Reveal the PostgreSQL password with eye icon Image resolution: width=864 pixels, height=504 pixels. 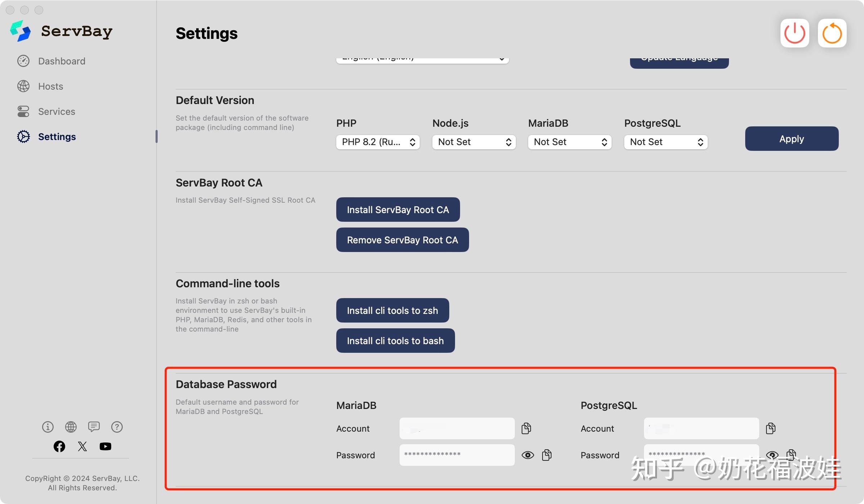click(x=772, y=455)
